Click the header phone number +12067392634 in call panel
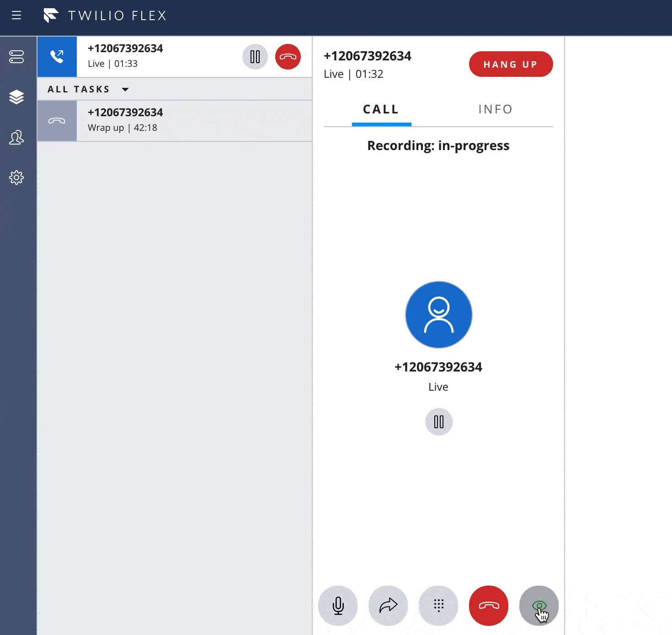 tap(368, 56)
